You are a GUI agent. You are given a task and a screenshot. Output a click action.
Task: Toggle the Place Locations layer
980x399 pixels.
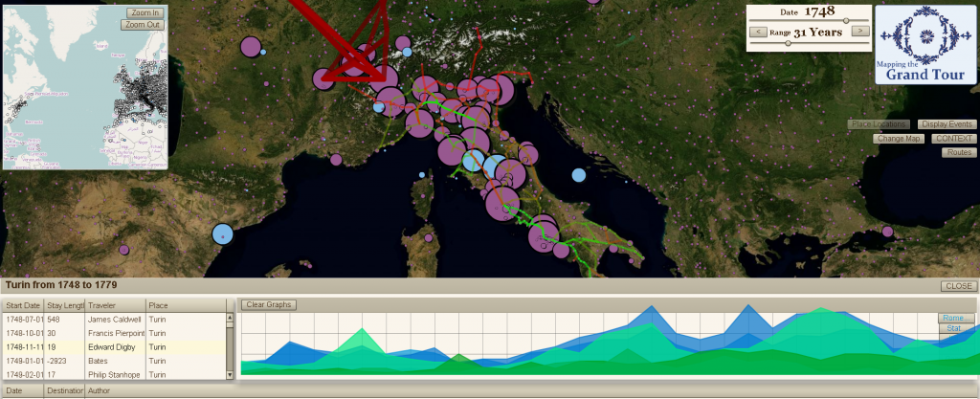tap(879, 124)
